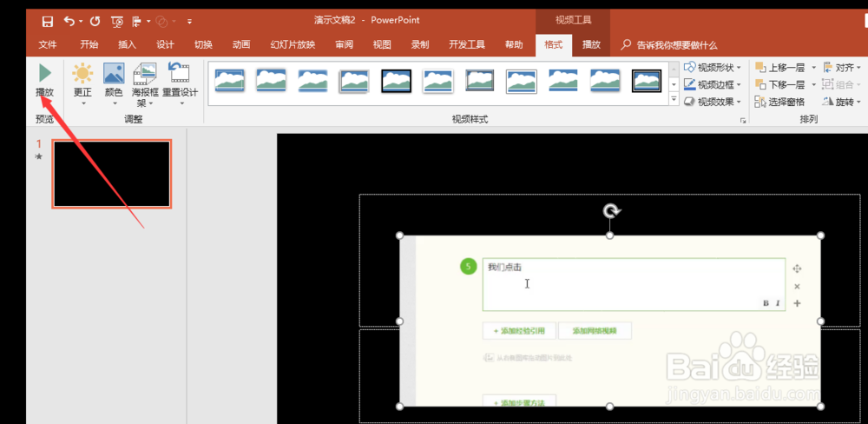Move the video styles gallery down one row
868x424 pixels.
674,84
